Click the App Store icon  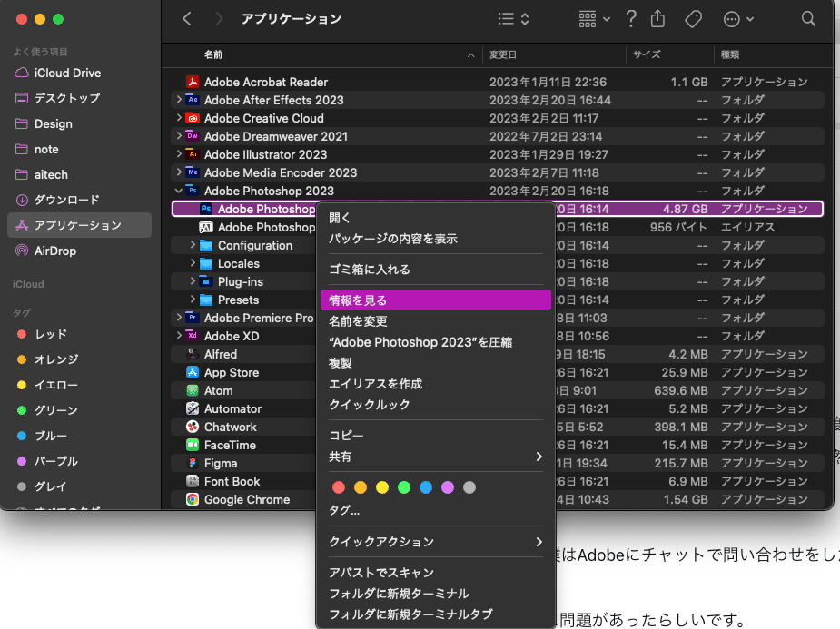[193, 372]
